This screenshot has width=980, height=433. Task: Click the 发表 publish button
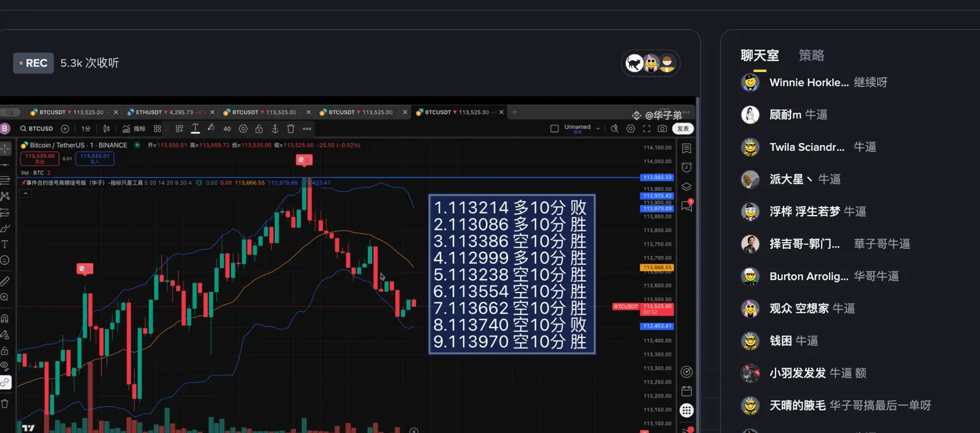[x=683, y=129]
